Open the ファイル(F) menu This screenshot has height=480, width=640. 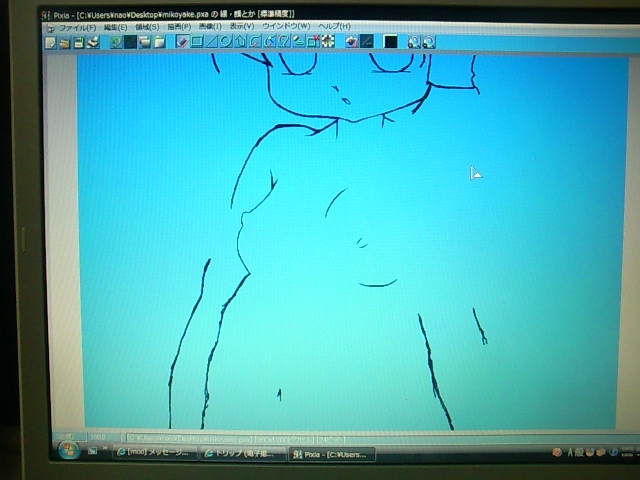[x=78, y=28]
